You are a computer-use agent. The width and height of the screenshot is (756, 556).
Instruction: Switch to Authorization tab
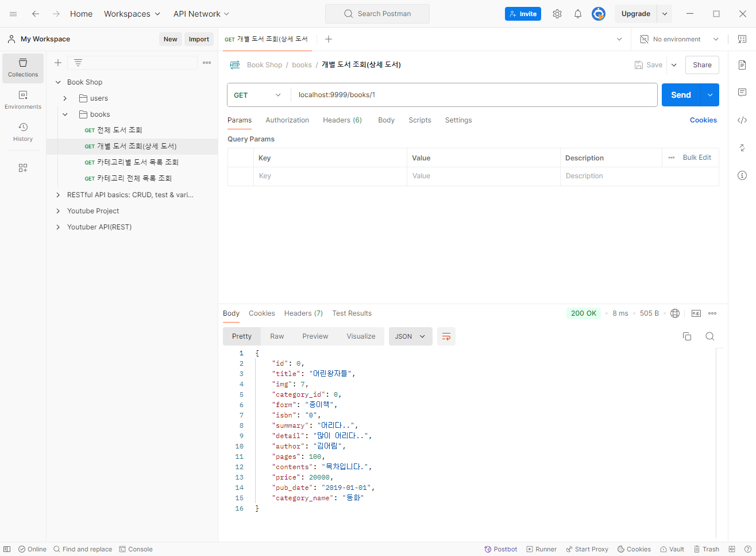[x=287, y=120]
